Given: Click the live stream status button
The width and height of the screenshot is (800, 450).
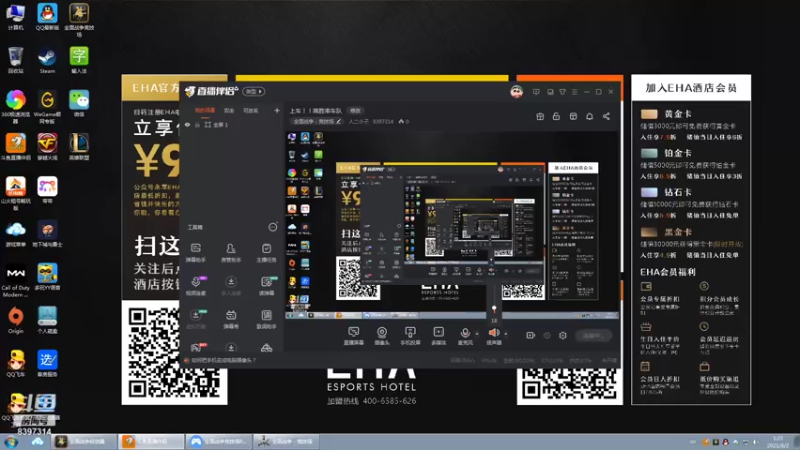Looking at the screenshot, I should tap(593, 335).
